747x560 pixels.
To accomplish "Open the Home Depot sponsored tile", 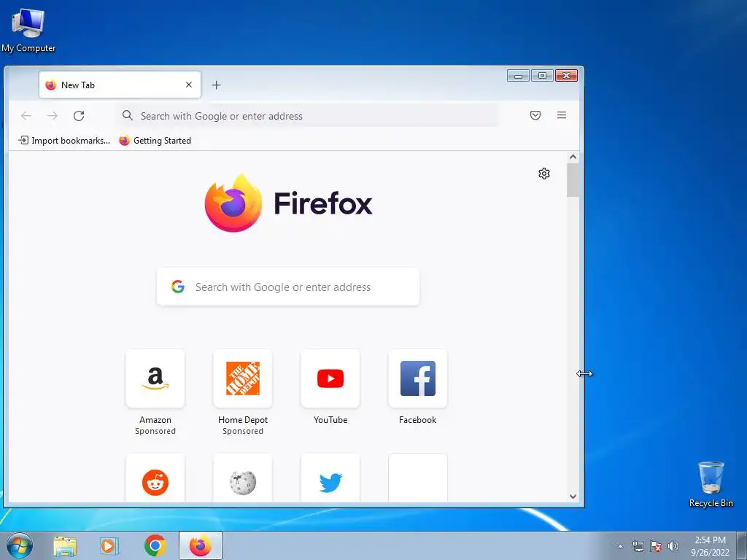I will click(x=243, y=378).
